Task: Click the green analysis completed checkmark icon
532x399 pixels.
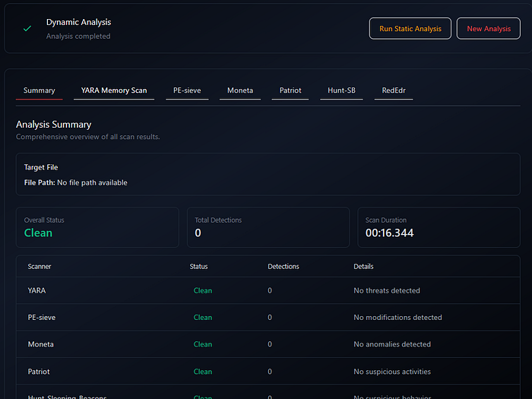Action: (27, 29)
